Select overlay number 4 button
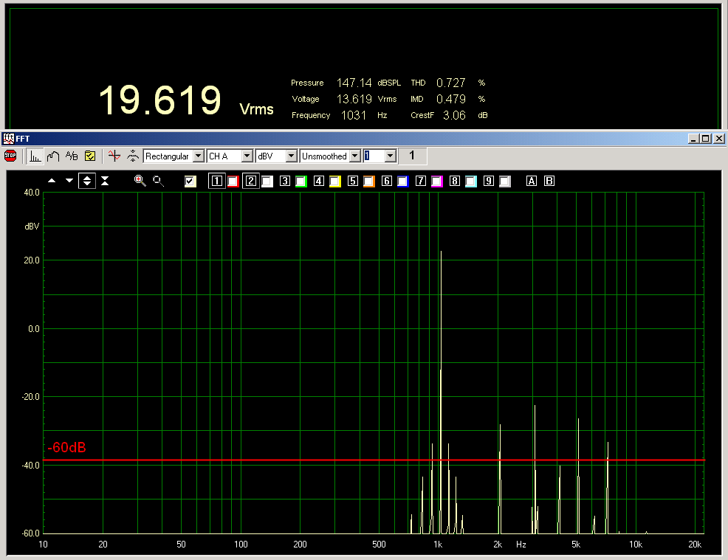Screen dimensions: 728x560 [x=318, y=181]
